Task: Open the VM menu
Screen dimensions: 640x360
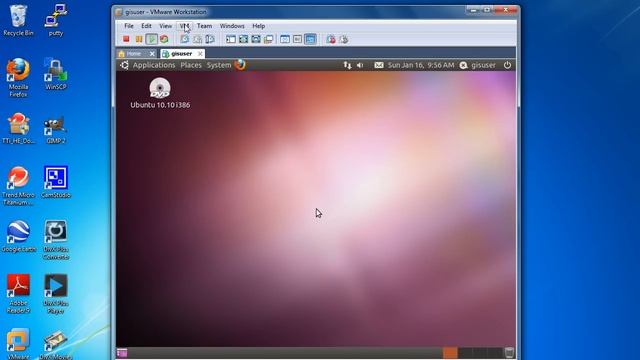Action: coord(184,26)
